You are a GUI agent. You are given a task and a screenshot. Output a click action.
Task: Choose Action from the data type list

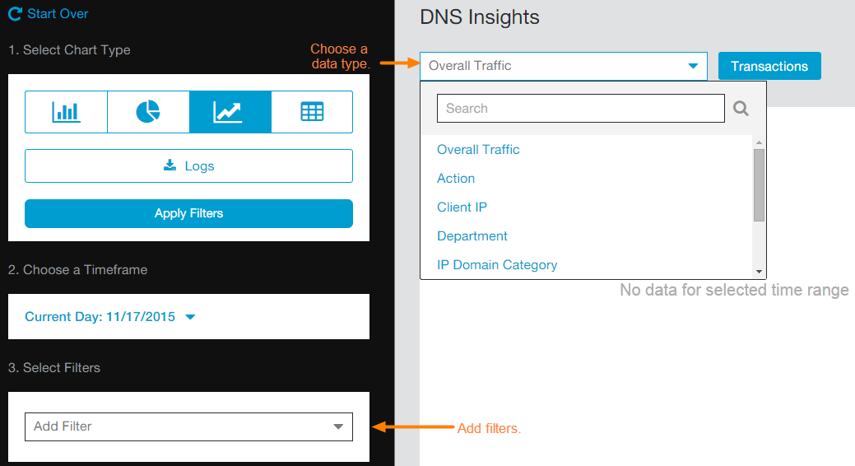point(456,178)
